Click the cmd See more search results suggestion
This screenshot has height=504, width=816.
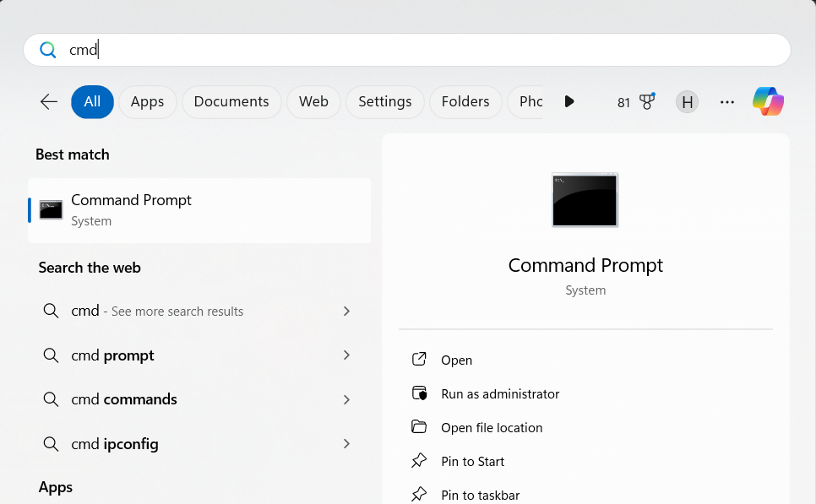click(200, 311)
